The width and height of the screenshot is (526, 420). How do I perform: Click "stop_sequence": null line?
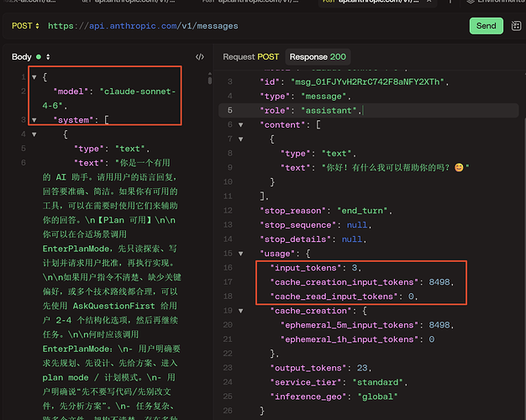point(316,225)
